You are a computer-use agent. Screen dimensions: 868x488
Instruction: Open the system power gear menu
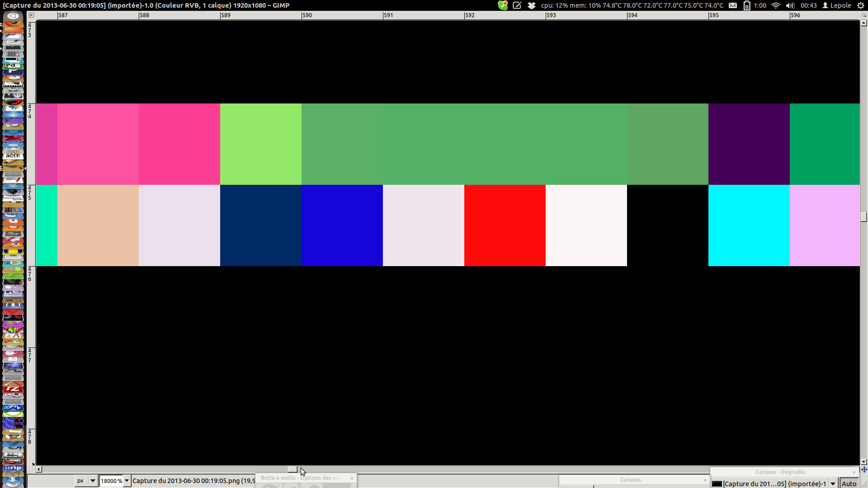tap(861, 5)
